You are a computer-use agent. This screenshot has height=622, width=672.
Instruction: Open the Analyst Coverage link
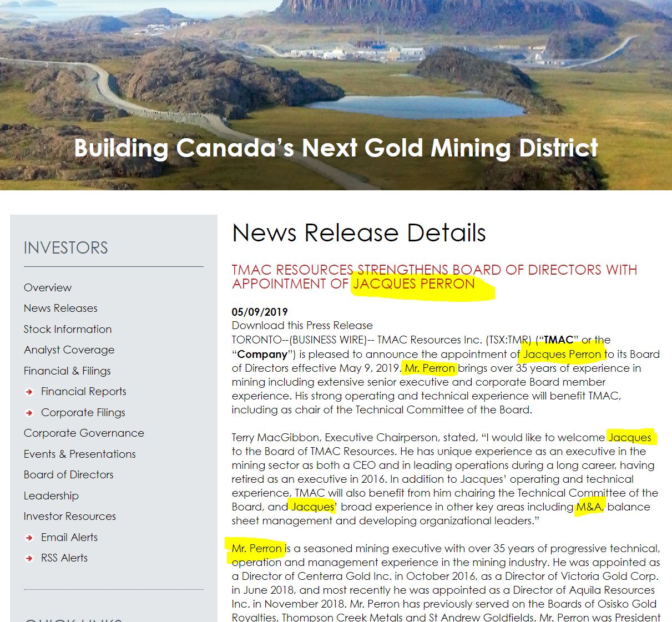69,350
